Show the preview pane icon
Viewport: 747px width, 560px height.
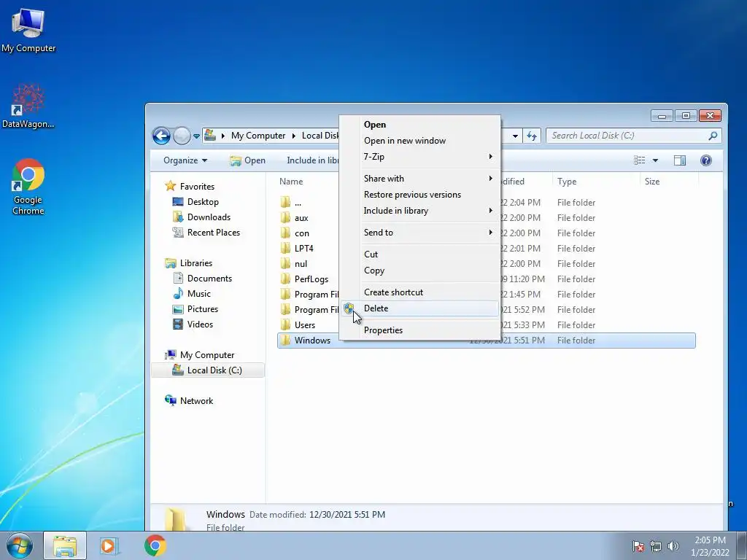point(680,160)
